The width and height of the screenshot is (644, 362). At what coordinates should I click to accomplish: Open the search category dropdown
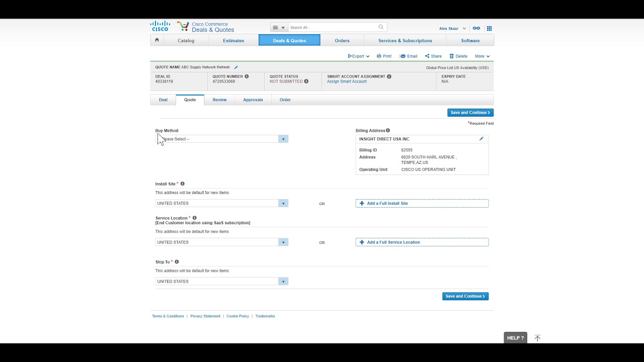(279, 28)
